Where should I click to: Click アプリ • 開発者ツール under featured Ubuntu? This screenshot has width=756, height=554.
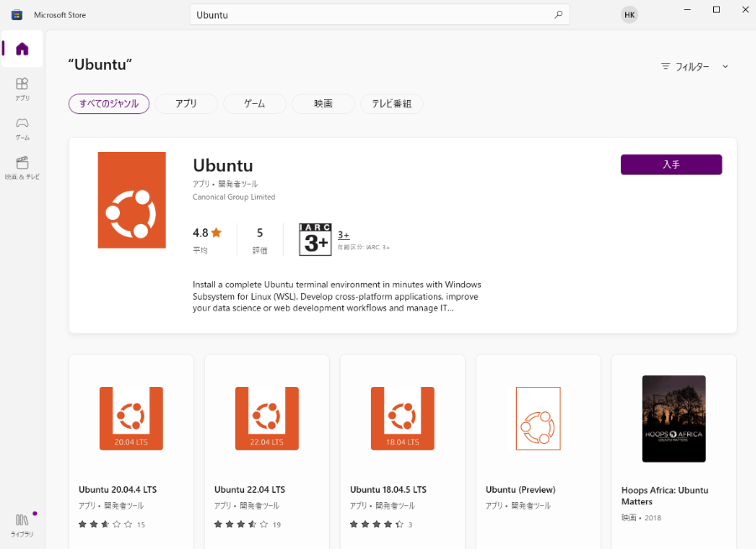(225, 184)
